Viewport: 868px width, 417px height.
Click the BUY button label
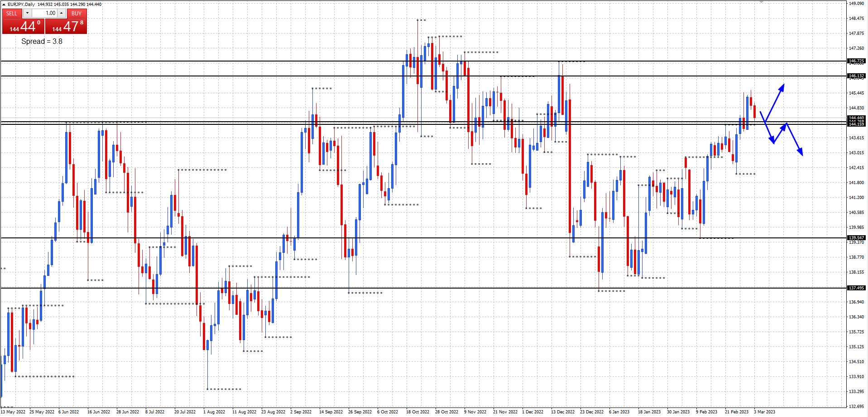tap(77, 14)
